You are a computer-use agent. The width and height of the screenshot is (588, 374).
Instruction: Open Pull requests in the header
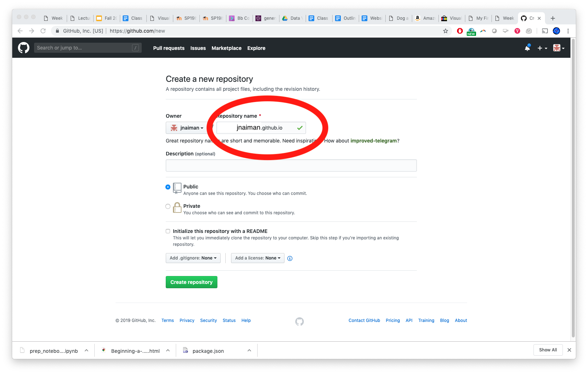(169, 48)
